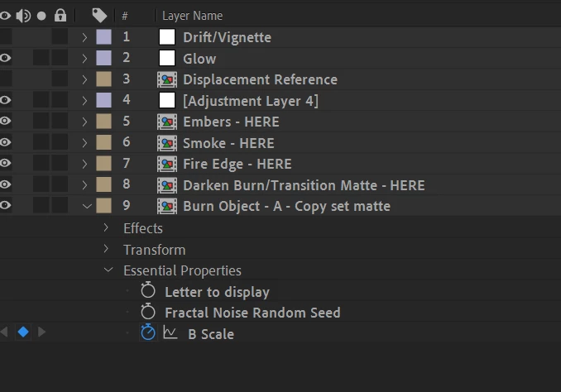
Task: Click the stopwatch for Letter to display
Action: tap(148, 290)
